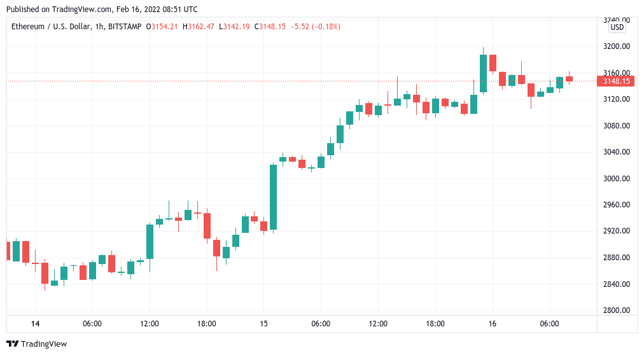Image resolution: width=644 pixels, height=355 pixels.
Task: Click the 3000.00 price axis label
Action: tap(616, 179)
